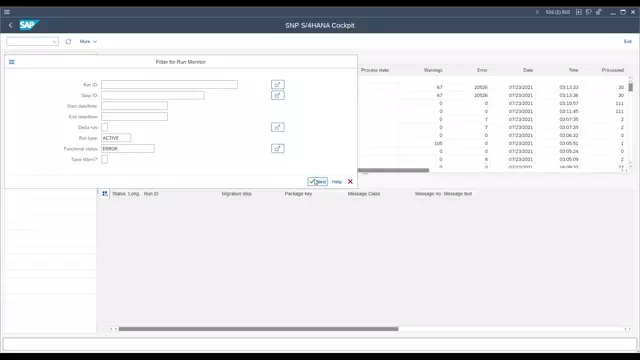Click the run table horizontal scrollbar
Screen dimensions: 640x360
(x=393, y=170)
